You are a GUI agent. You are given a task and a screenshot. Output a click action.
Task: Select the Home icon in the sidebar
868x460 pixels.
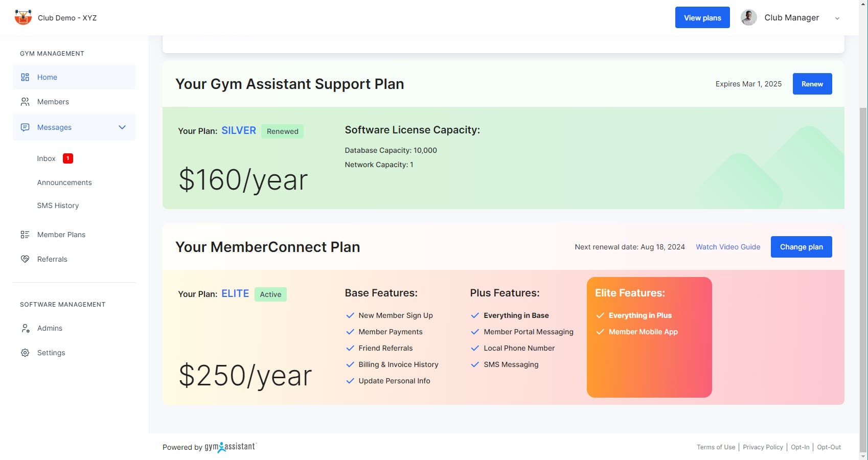pos(25,77)
